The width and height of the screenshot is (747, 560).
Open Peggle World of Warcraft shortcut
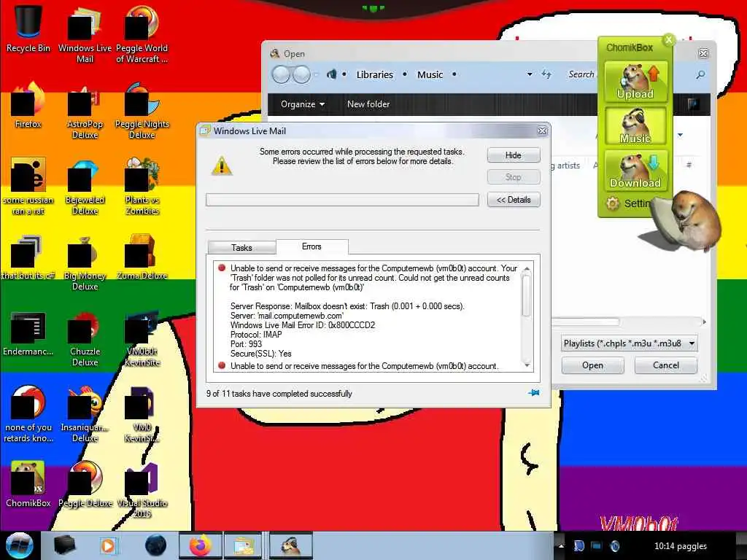click(x=142, y=34)
